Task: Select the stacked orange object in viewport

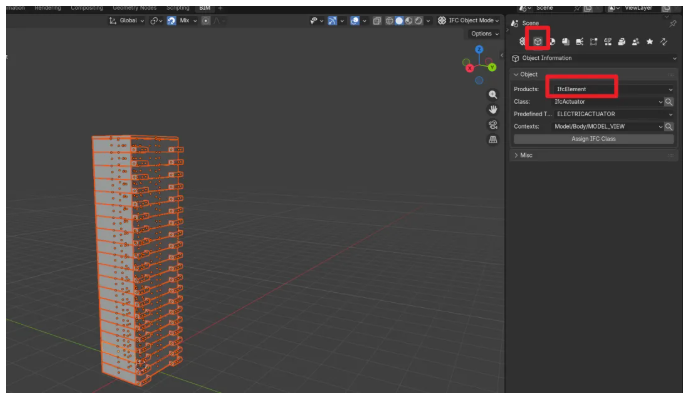Action: 137,260
